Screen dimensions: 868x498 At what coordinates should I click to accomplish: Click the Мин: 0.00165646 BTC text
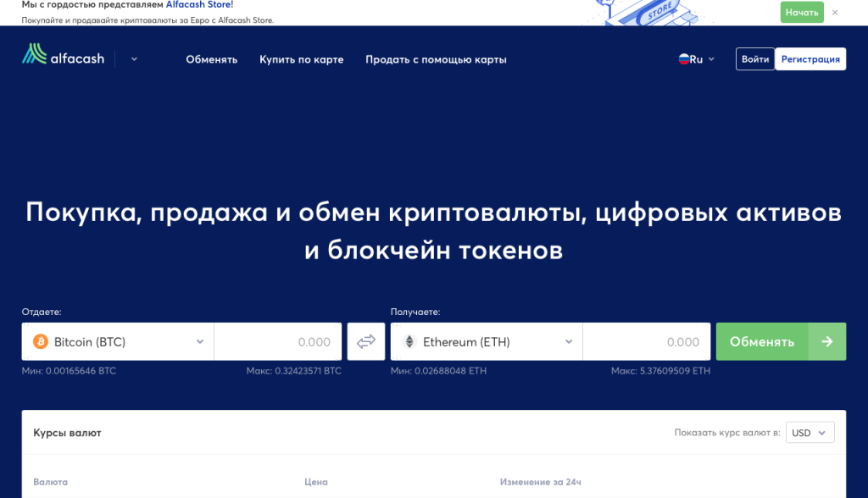(x=69, y=371)
